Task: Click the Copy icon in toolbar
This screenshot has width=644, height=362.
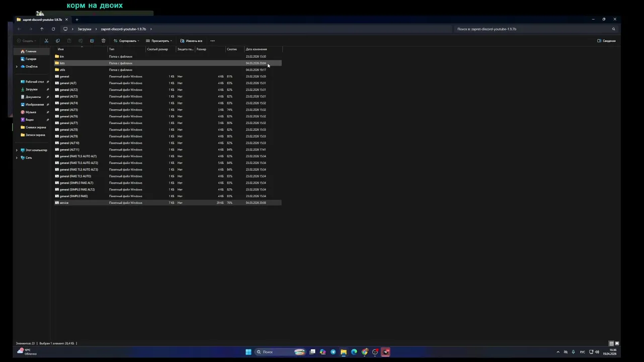Action: 57,41
